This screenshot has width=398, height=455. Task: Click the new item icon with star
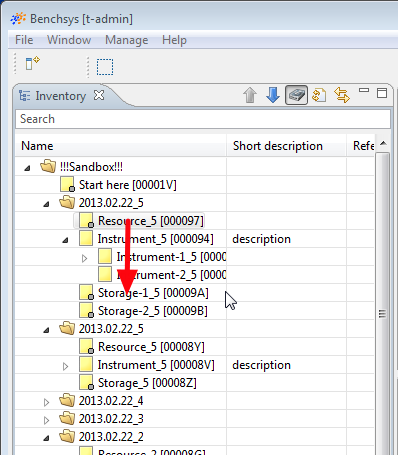(32, 63)
